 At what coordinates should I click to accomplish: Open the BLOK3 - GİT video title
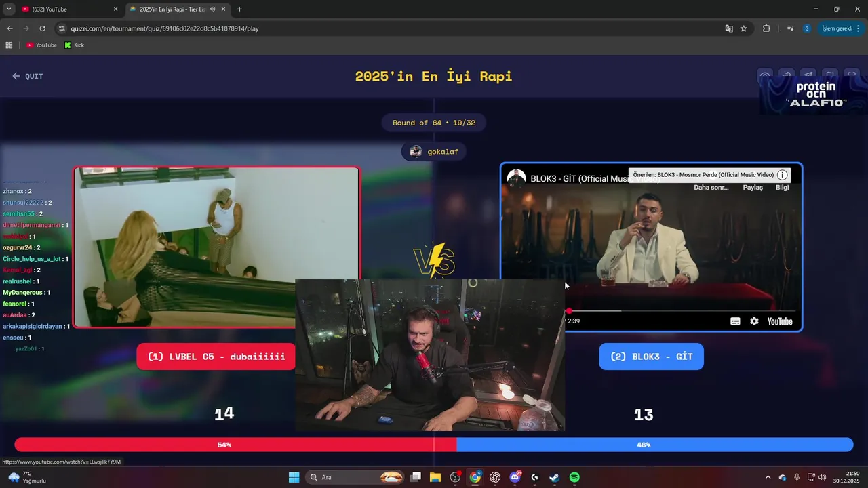[x=580, y=179]
